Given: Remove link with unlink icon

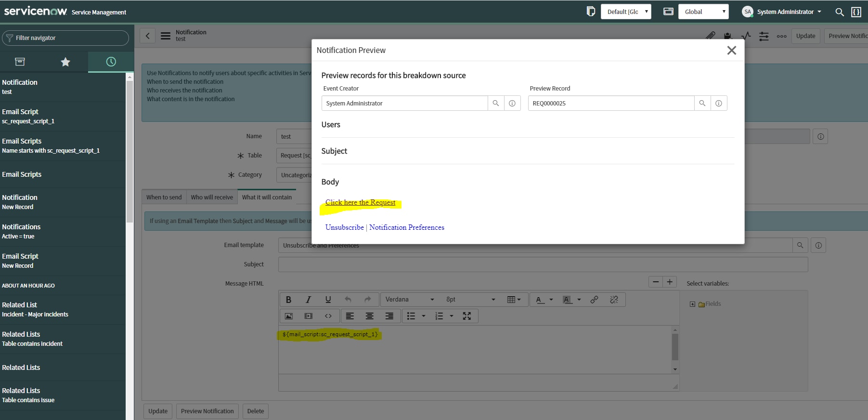Looking at the screenshot, I should pyautogui.click(x=614, y=300).
